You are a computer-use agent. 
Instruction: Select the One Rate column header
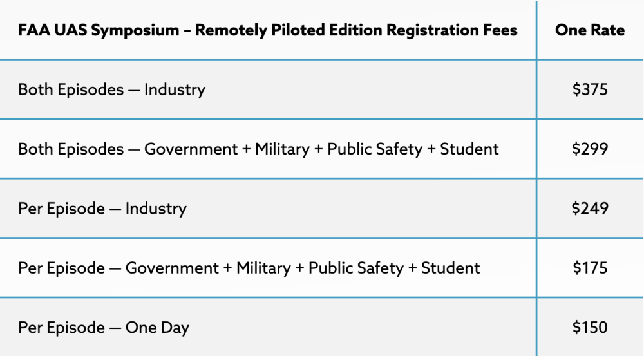[590, 30]
